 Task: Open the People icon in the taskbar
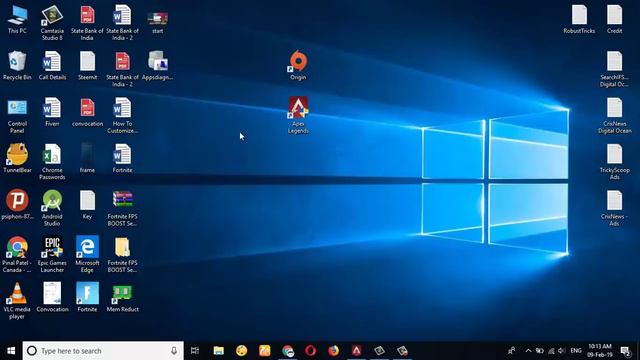coord(511,351)
